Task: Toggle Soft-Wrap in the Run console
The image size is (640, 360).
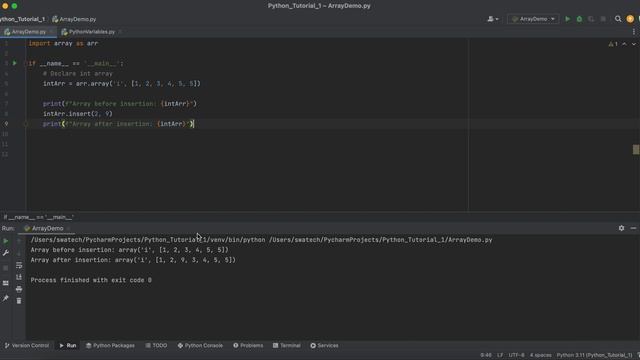Action: (x=19, y=265)
